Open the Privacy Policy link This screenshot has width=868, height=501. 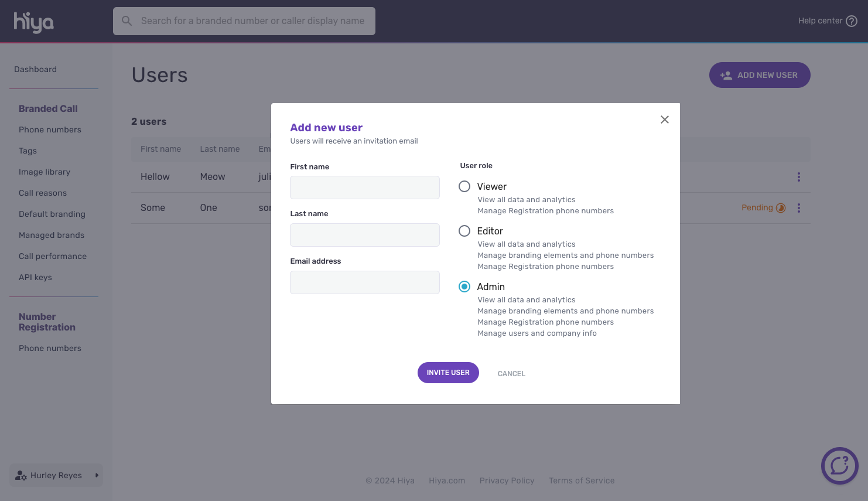click(x=507, y=480)
